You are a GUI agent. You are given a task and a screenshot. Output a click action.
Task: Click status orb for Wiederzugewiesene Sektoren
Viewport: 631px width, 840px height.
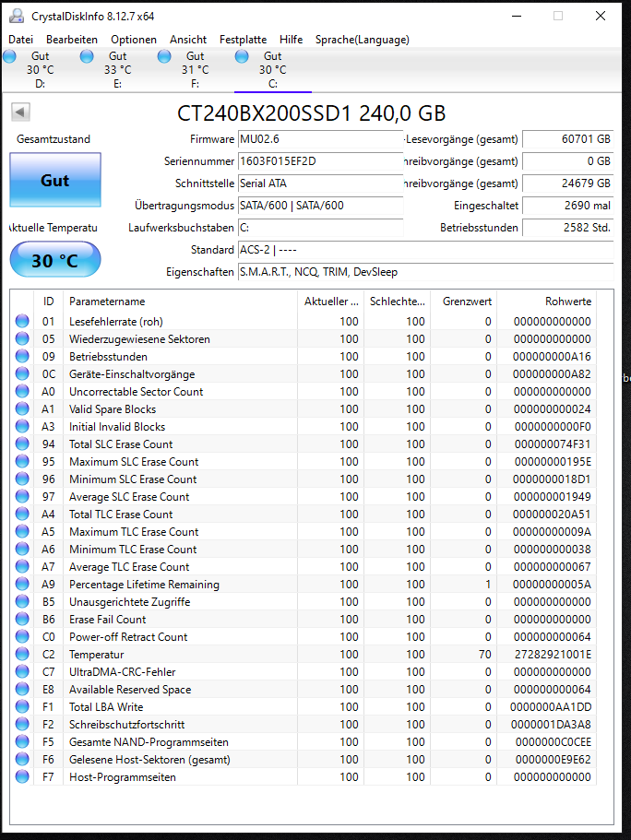point(22,339)
